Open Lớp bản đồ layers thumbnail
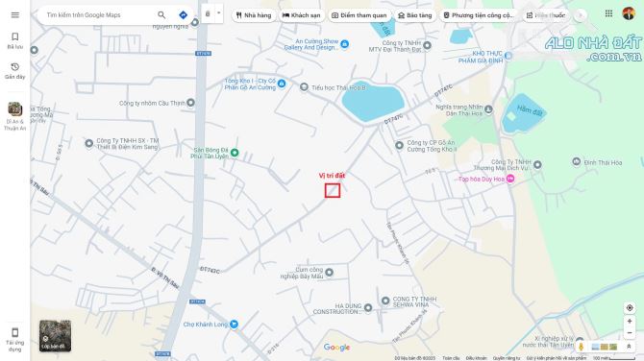This screenshot has width=644, height=361. point(55,336)
